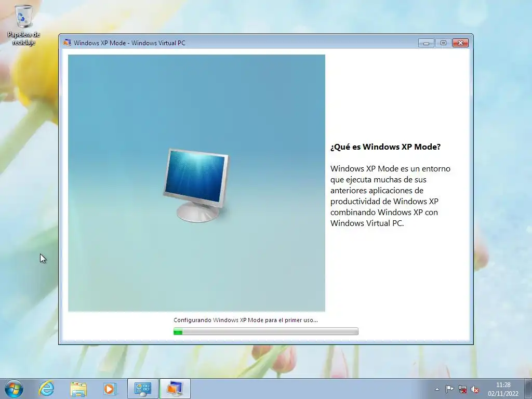
Task: Close the Windows XP Mode window
Action: [x=460, y=43]
